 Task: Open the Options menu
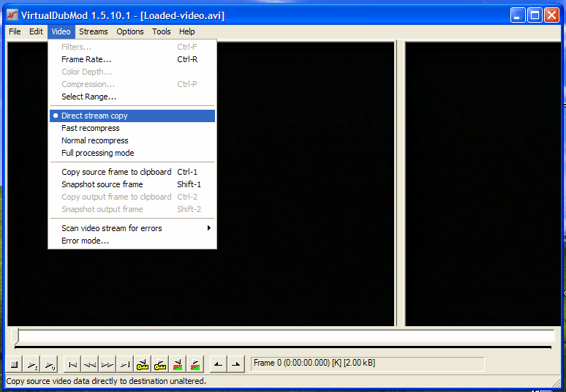130,31
